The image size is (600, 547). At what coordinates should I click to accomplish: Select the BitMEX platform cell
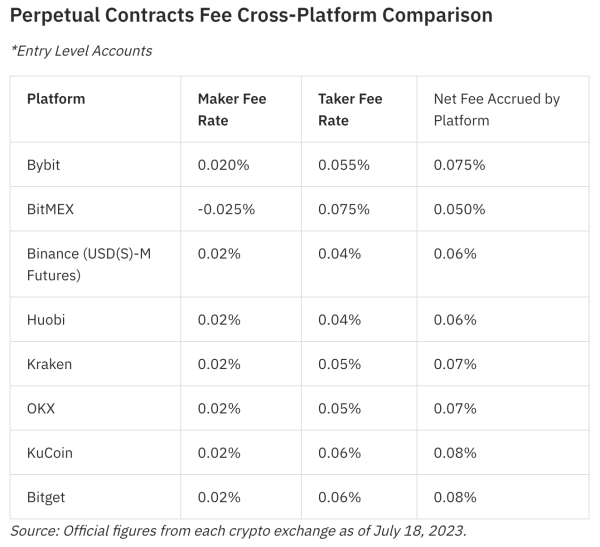pyautogui.click(x=51, y=209)
